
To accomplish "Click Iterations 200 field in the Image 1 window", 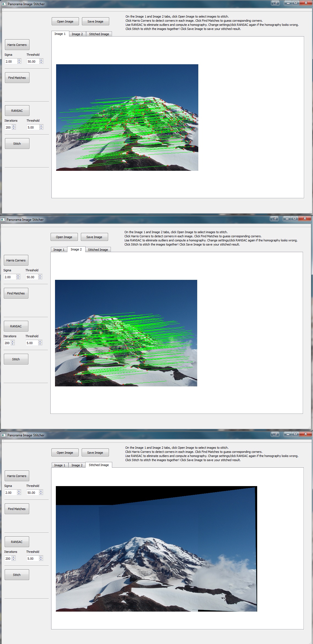I will click(x=8, y=127).
